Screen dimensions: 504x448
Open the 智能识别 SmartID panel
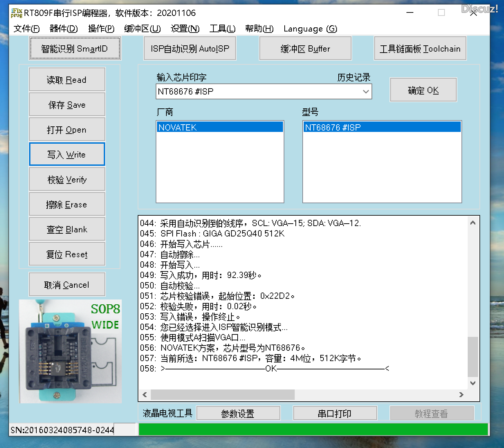pos(75,48)
